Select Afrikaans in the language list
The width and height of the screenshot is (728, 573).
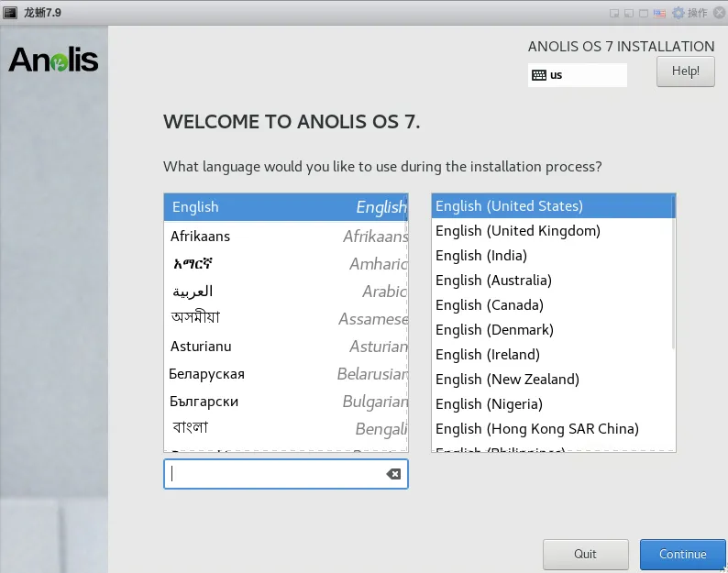click(285, 236)
